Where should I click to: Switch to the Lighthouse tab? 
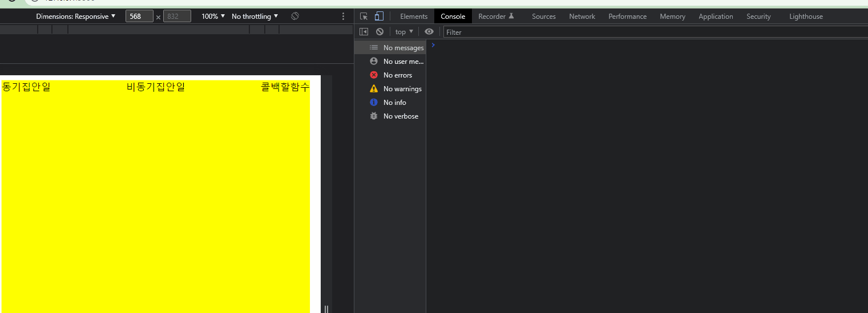tap(806, 17)
